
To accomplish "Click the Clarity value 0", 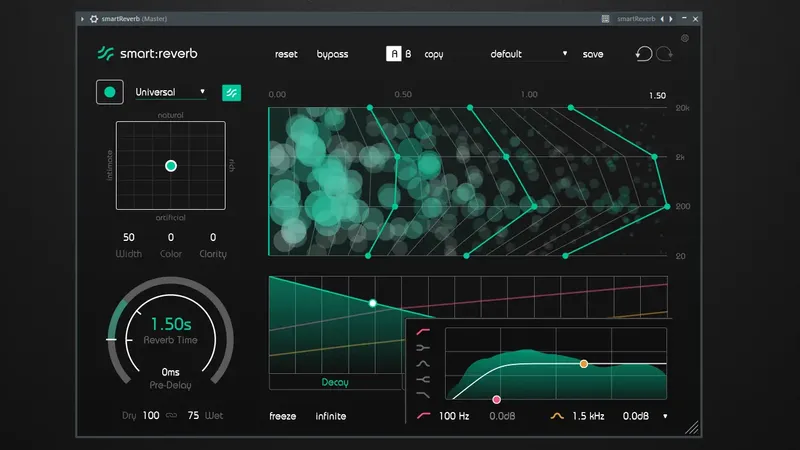I will point(213,237).
